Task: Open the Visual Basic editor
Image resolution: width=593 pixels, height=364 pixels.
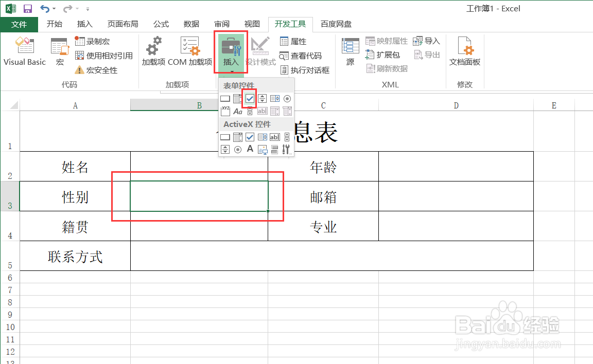Action: coord(25,52)
